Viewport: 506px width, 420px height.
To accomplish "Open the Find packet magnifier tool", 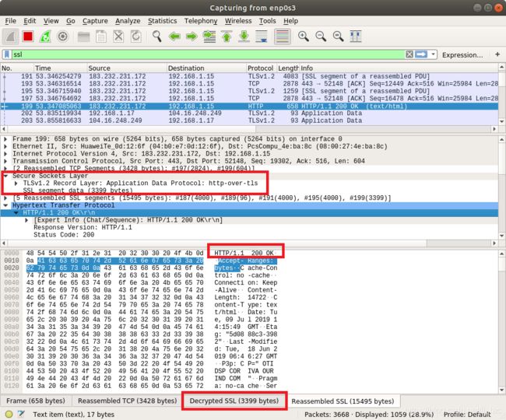I will pyautogui.click(x=157, y=37).
